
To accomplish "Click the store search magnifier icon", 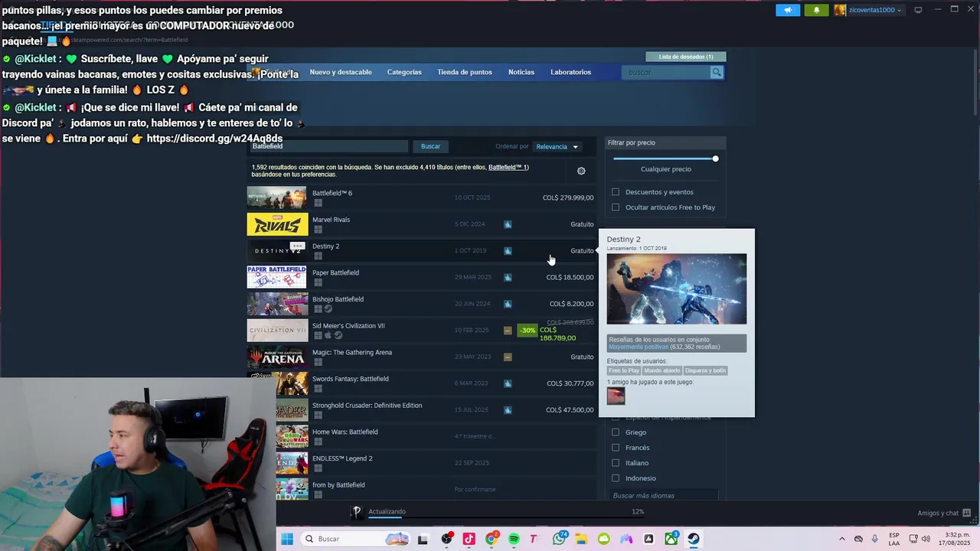I will pos(717,72).
